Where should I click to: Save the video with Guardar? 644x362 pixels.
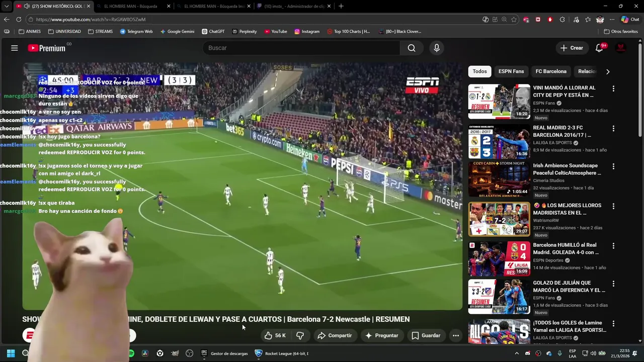pyautogui.click(x=426, y=335)
